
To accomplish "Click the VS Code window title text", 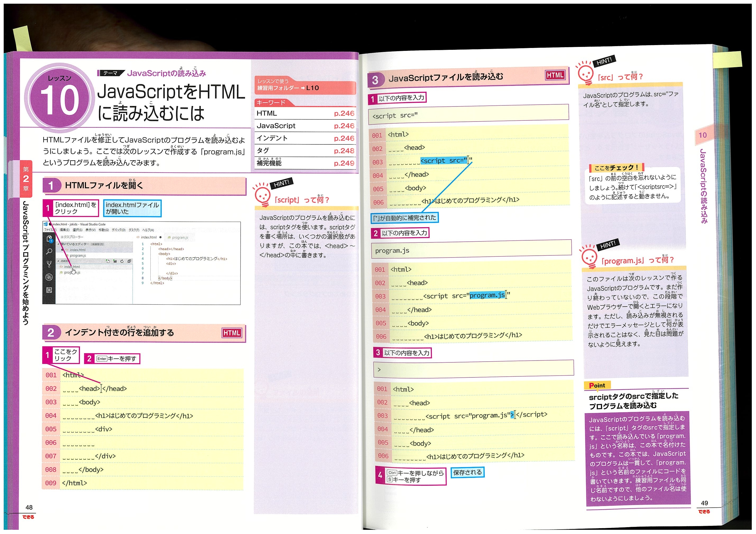I will pos(79,224).
